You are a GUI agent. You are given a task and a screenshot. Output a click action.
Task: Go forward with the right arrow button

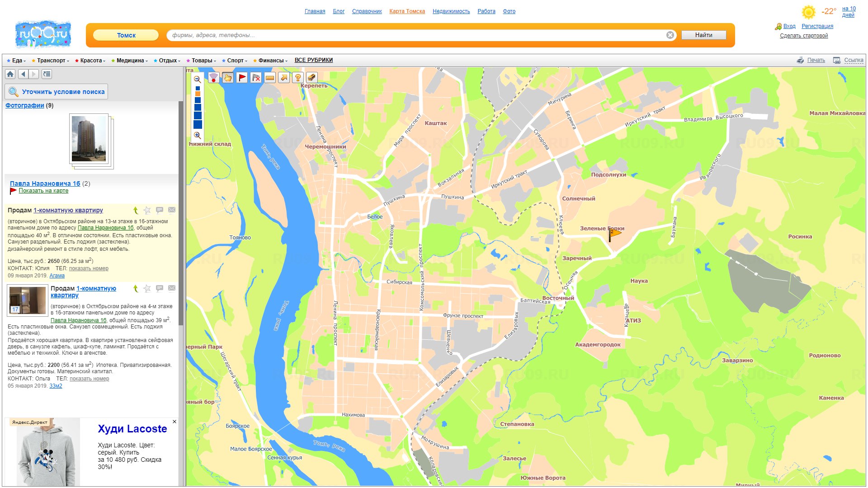tap(34, 74)
